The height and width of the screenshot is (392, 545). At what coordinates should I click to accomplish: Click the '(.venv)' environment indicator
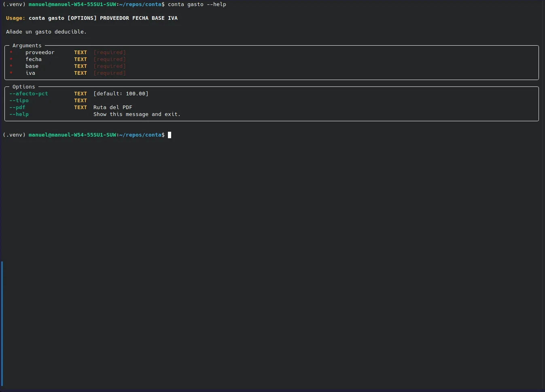tap(14, 135)
